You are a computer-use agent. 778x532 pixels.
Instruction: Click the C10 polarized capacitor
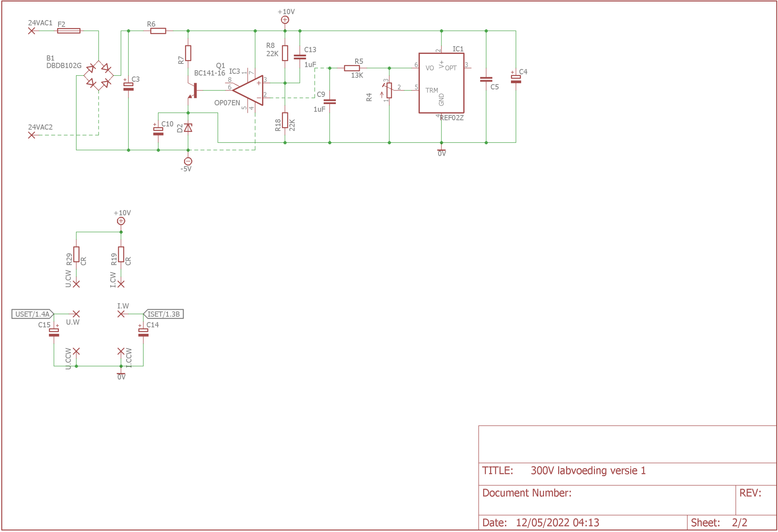[158, 131]
